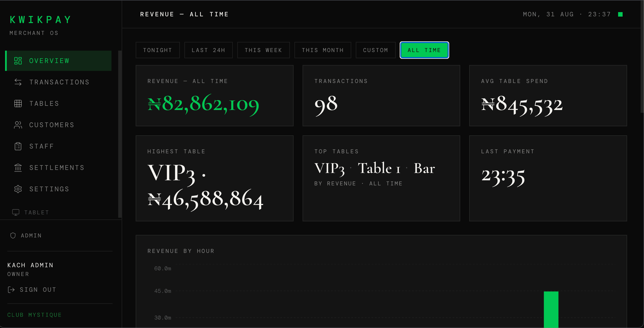Image resolution: width=644 pixels, height=328 pixels.
Task: Open the Staff page
Action: point(59,146)
